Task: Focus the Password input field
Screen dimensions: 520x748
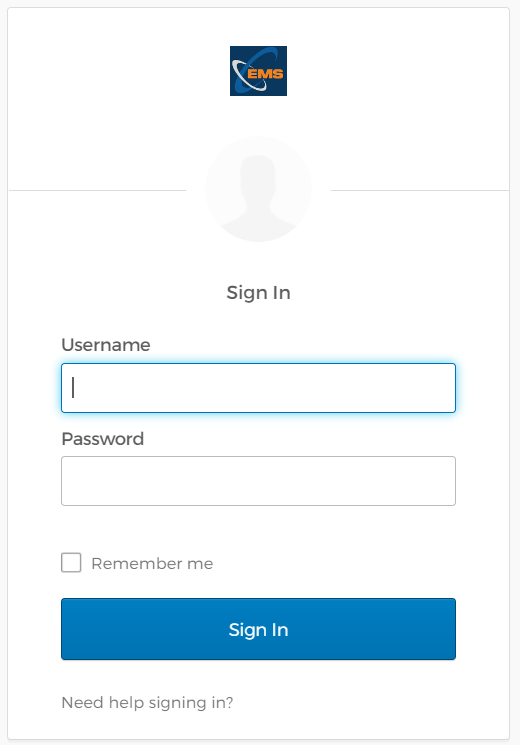Action: pyautogui.click(x=258, y=481)
